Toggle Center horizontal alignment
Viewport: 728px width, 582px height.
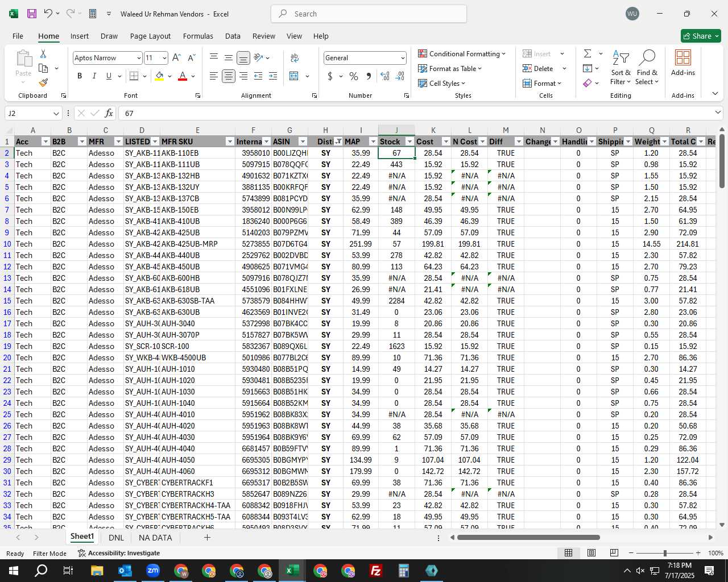pyautogui.click(x=229, y=76)
